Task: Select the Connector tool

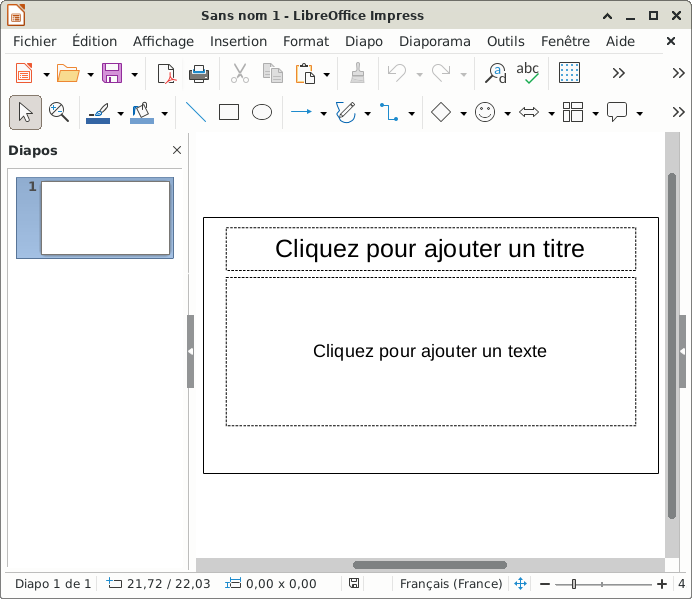Action: tap(389, 112)
